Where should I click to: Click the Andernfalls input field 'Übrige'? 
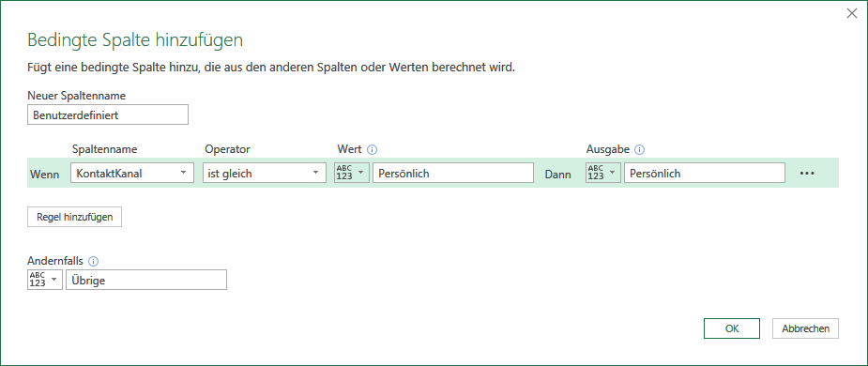[x=146, y=280]
